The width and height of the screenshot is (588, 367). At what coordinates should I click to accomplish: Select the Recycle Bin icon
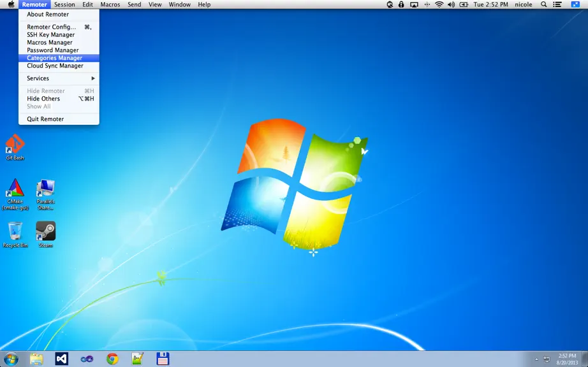(15, 234)
